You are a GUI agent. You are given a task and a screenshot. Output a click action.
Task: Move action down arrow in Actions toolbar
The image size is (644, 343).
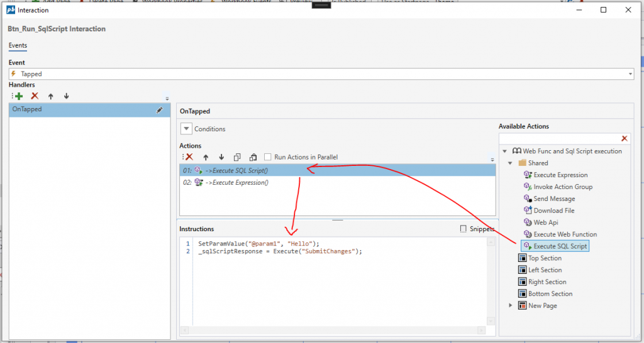click(x=221, y=157)
